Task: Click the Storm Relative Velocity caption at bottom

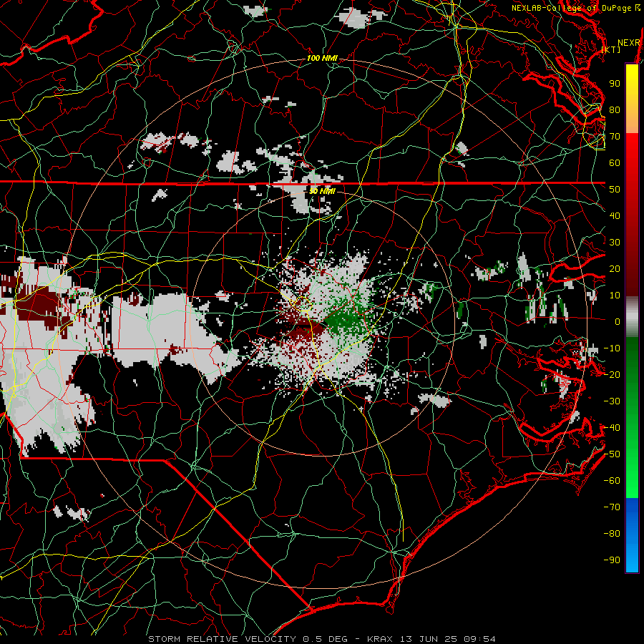Action: 321,639
